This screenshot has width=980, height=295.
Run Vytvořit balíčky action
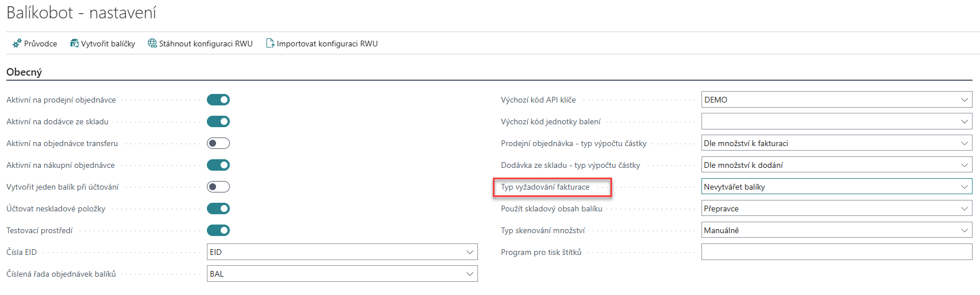(103, 44)
